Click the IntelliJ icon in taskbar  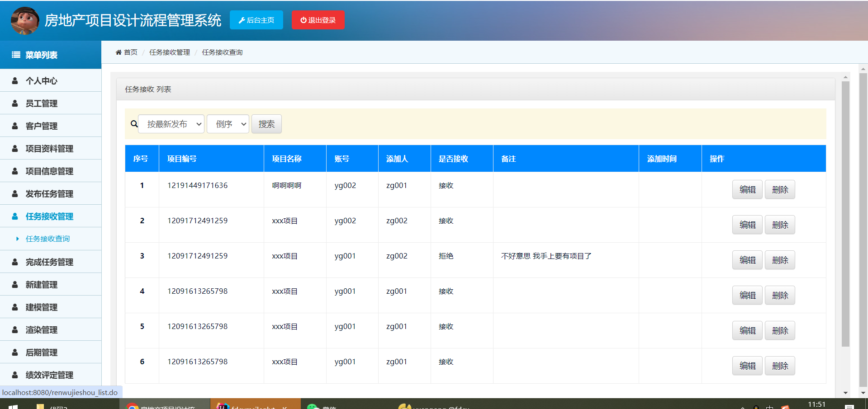point(223,406)
